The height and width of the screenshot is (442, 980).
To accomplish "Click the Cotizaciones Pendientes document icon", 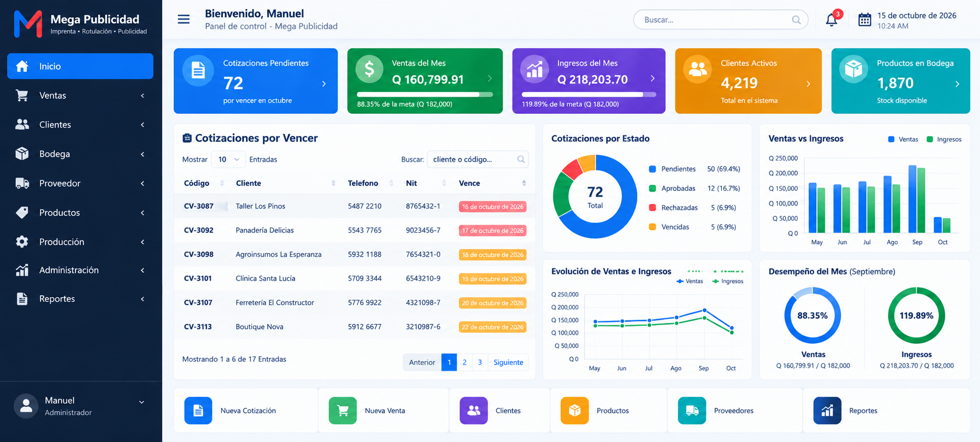I will (x=198, y=70).
